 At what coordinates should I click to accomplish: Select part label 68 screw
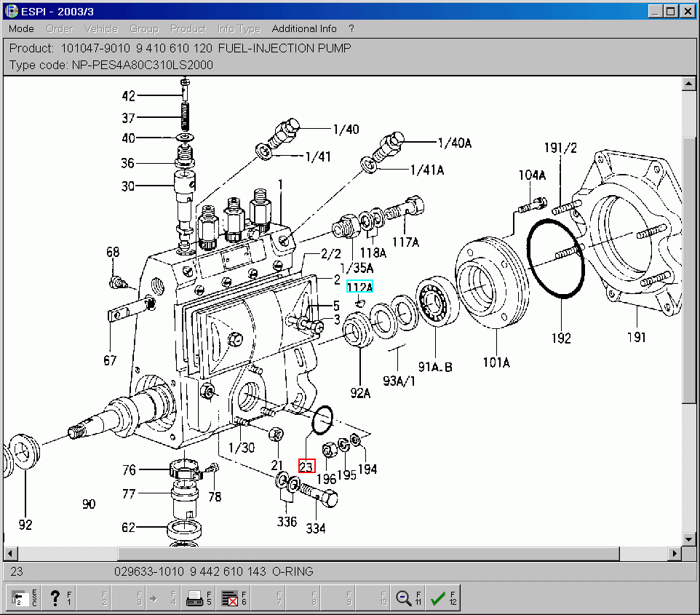point(113,252)
